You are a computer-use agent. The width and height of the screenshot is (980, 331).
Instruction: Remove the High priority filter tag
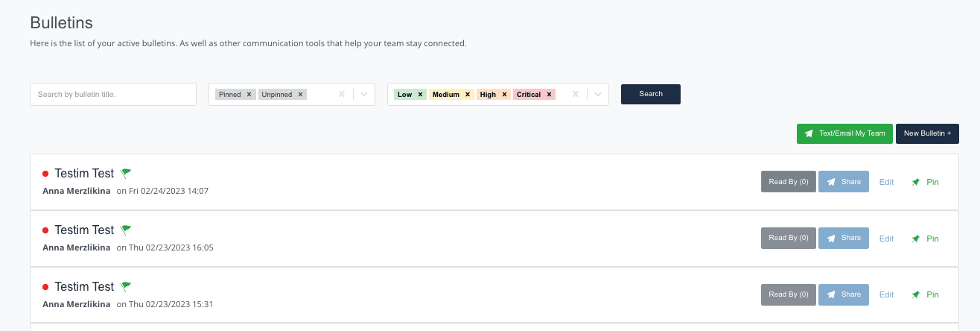[x=504, y=95]
